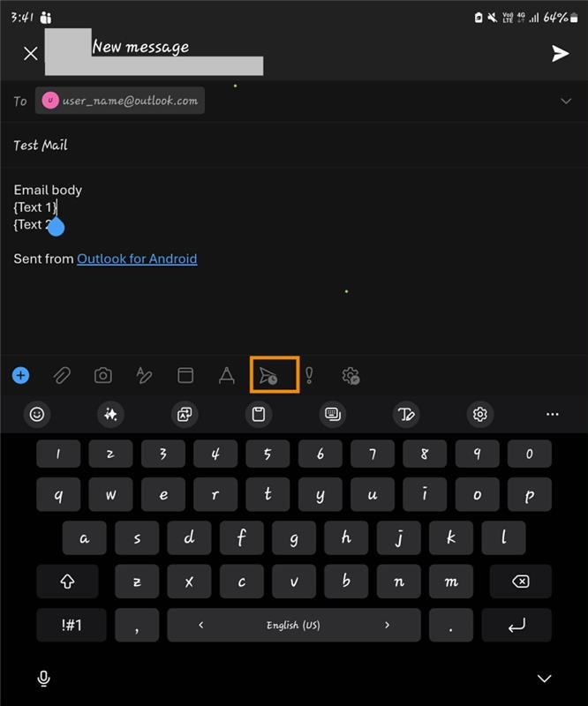
Task: Open the attach file paperclip
Action: point(62,376)
